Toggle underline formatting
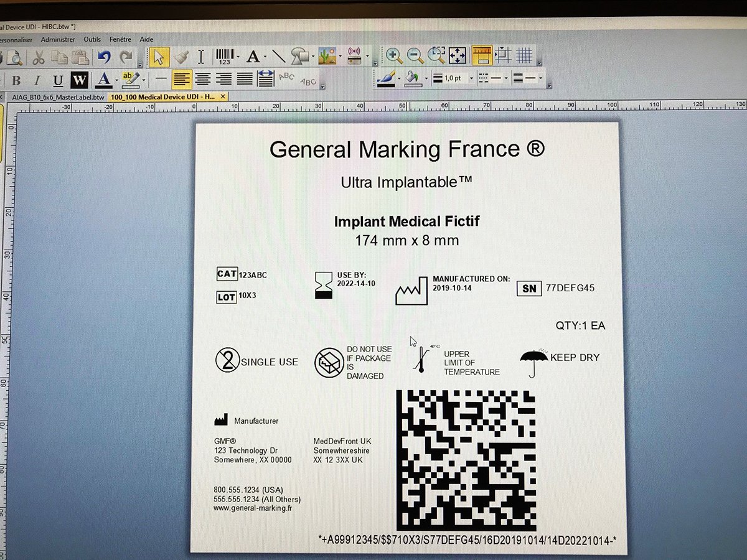This screenshot has height=560, width=747. pyautogui.click(x=58, y=80)
